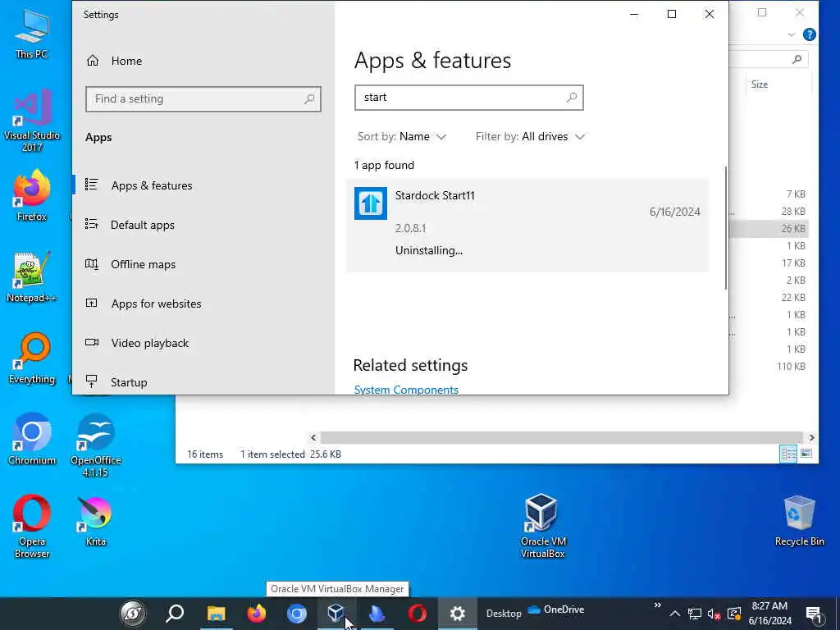Open the notification center icon
This screenshot has width=840, height=630.
pyautogui.click(x=815, y=614)
